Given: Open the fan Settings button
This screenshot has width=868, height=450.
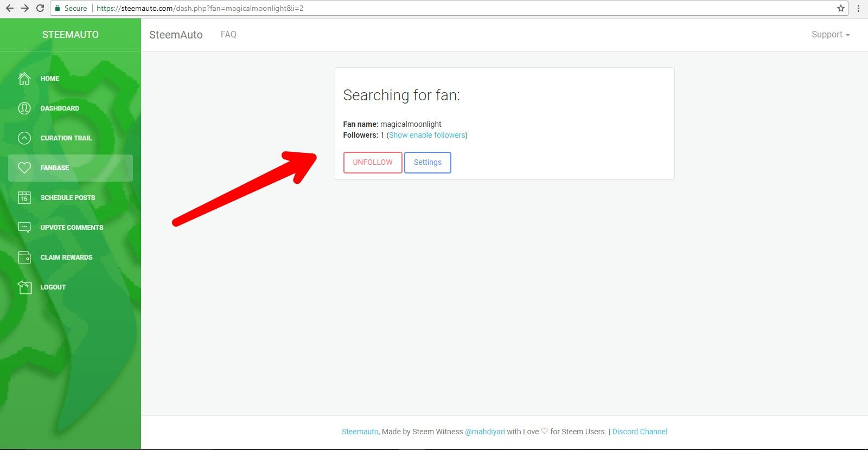Looking at the screenshot, I should click(427, 163).
